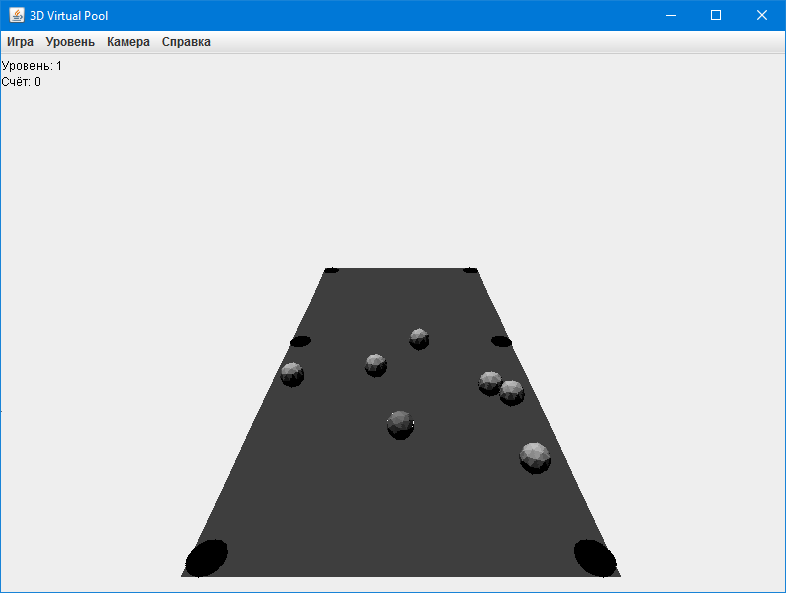Click the ball near the left table edge

[x=292, y=374]
